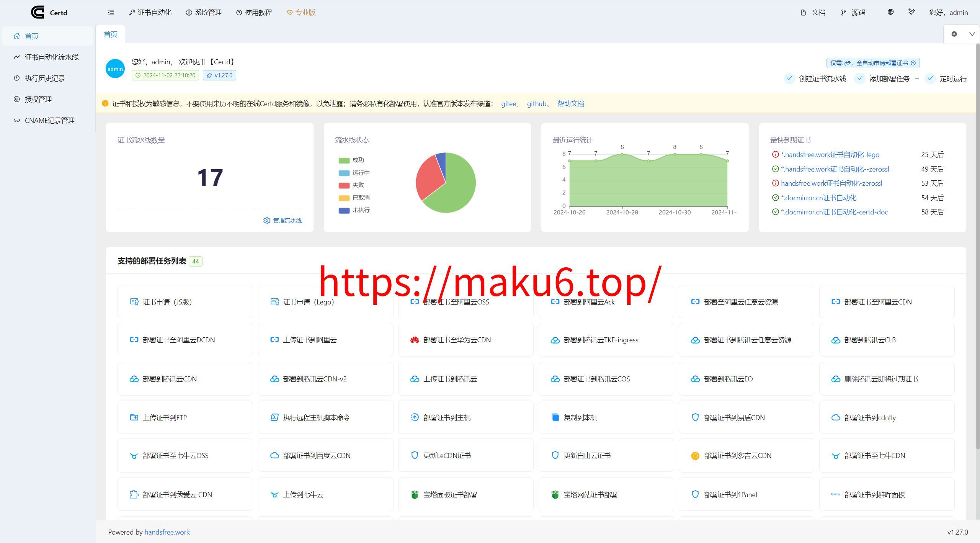Click the folder icon on 上传证书到FTP
The height and width of the screenshot is (543, 980).
pyautogui.click(x=134, y=417)
